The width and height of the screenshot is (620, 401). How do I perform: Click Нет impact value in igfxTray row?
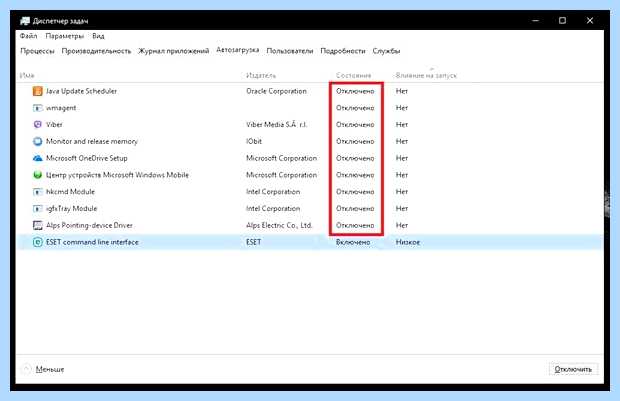402,208
